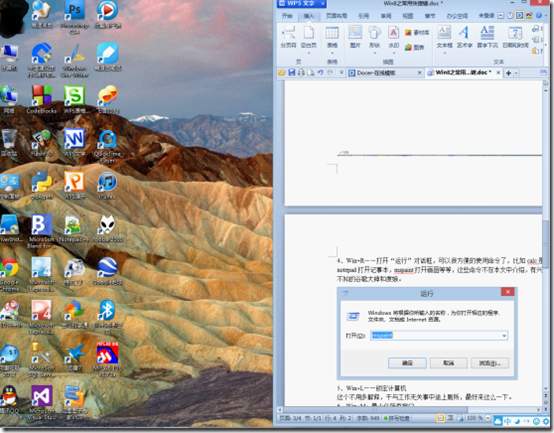Click the Undo arrow in quick access toolbar
This screenshot has height=433, width=554.
pyautogui.click(x=320, y=72)
